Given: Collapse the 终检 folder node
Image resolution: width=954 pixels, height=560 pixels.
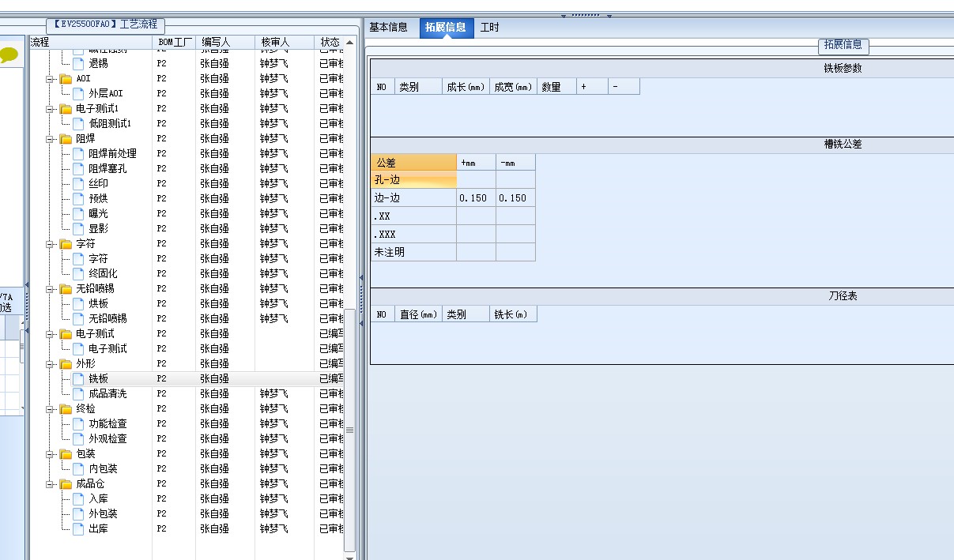Looking at the screenshot, I should tap(51, 408).
